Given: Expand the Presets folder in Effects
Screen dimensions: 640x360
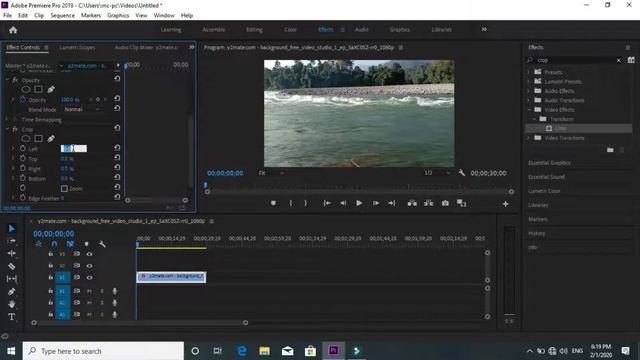Looking at the screenshot, I should [x=529, y=72].
